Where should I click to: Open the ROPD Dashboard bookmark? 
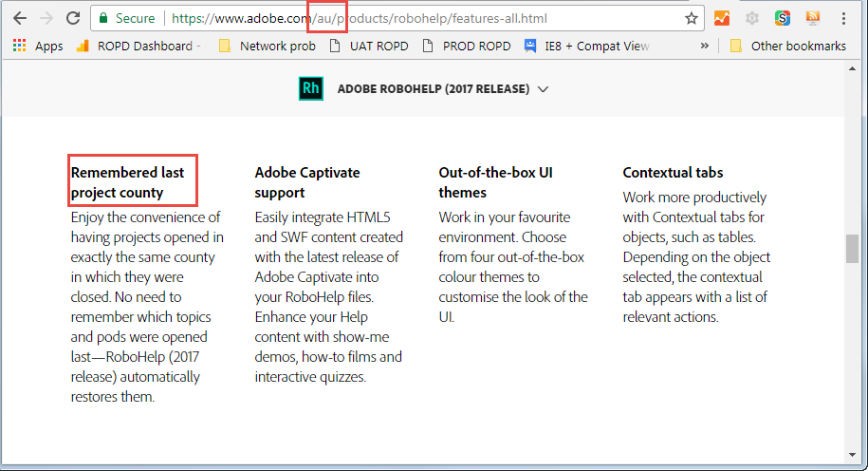tap(139, 46)
